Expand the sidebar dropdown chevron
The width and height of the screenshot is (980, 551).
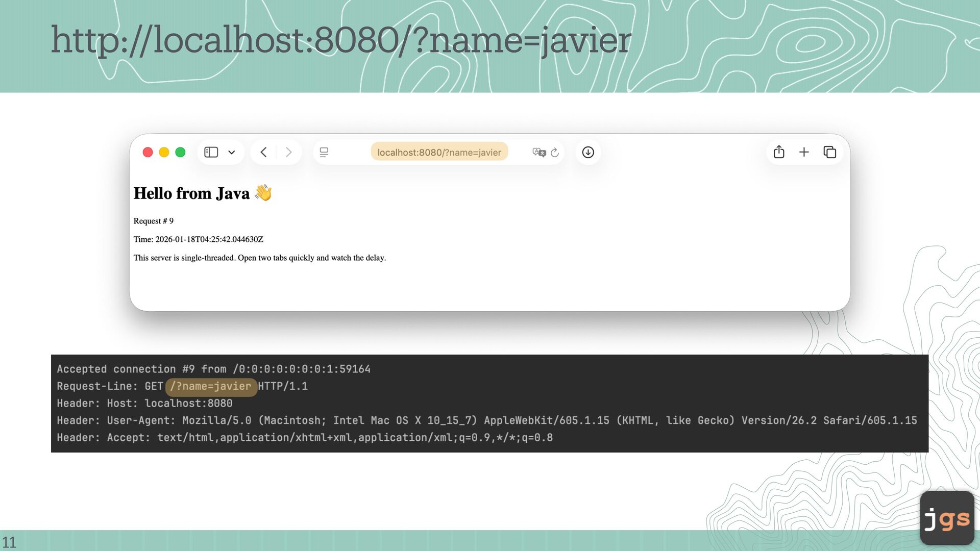pos(232,152)
